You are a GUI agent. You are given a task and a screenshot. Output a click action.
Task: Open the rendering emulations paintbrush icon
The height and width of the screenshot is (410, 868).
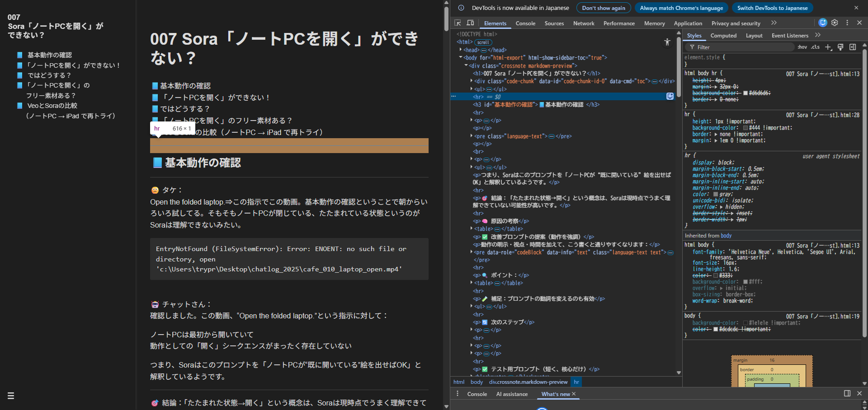[x=840, y=47]
